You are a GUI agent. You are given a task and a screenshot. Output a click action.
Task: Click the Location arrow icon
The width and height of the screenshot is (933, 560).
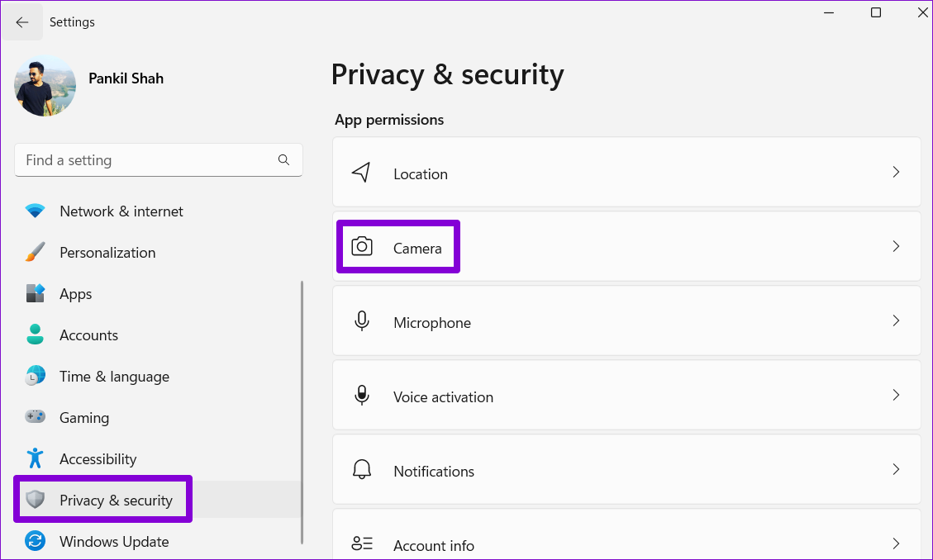[x=361, y=173]
